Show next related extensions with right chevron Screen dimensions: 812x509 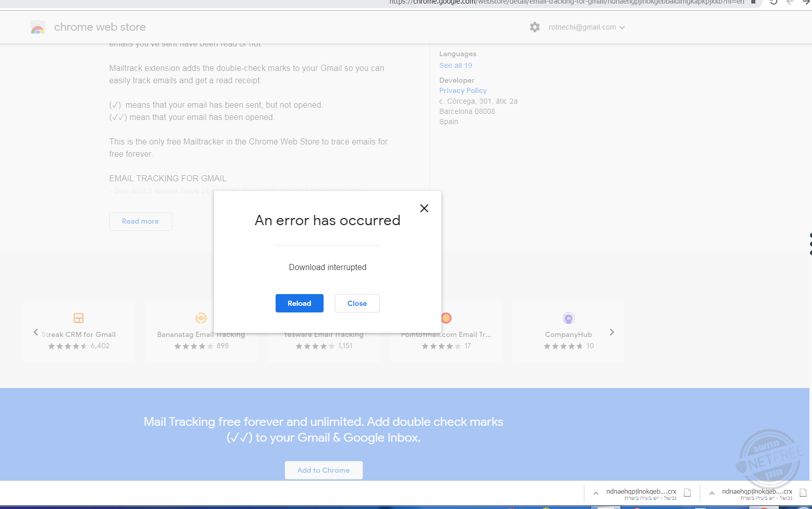pos(612,332)
